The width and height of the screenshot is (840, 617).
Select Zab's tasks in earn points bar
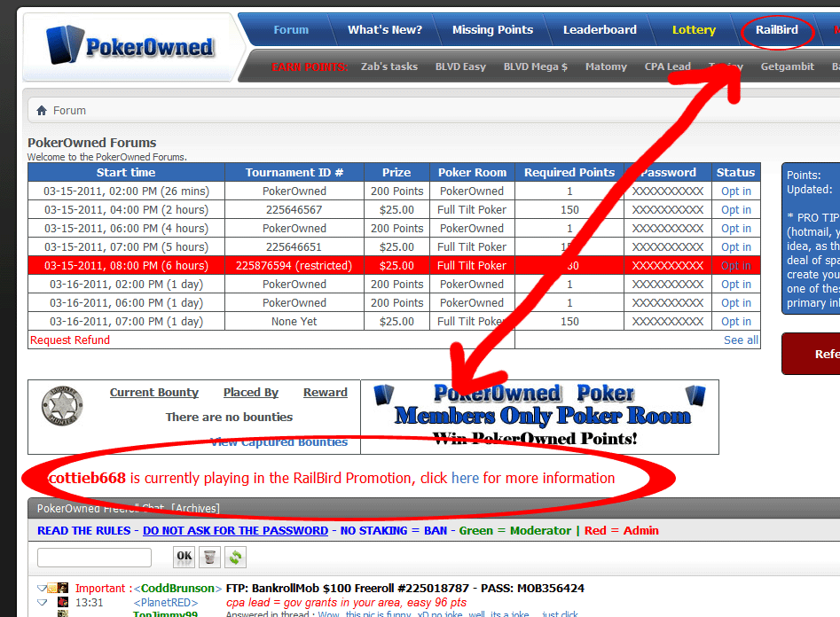[389, 67]
